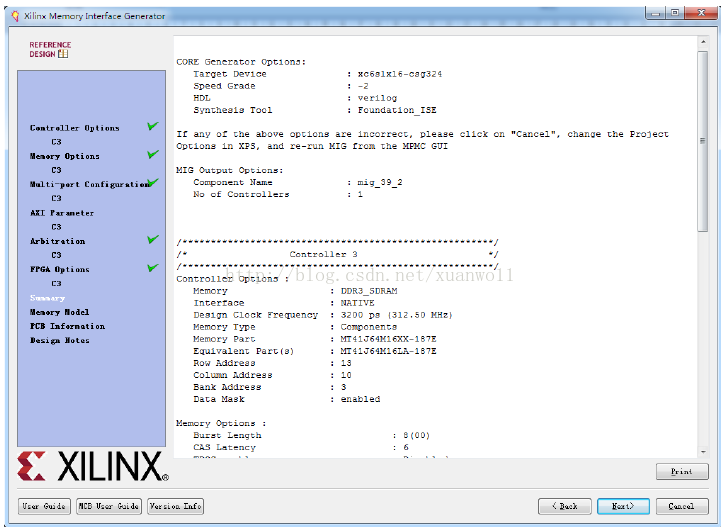Close the Memory Interface Generator window
The image size is (721, 528).
click(701, 13)
